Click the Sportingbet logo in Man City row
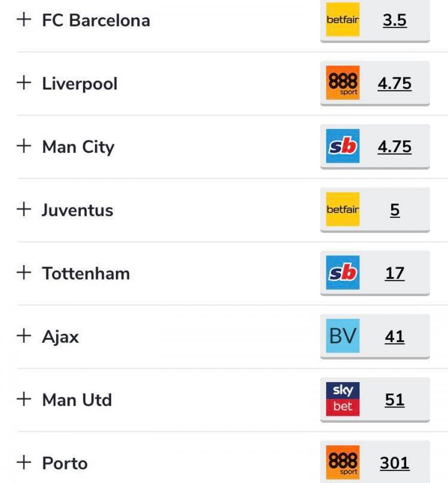Image resolution: width=448 pixels, height=483 pixels. click(342, 146)
